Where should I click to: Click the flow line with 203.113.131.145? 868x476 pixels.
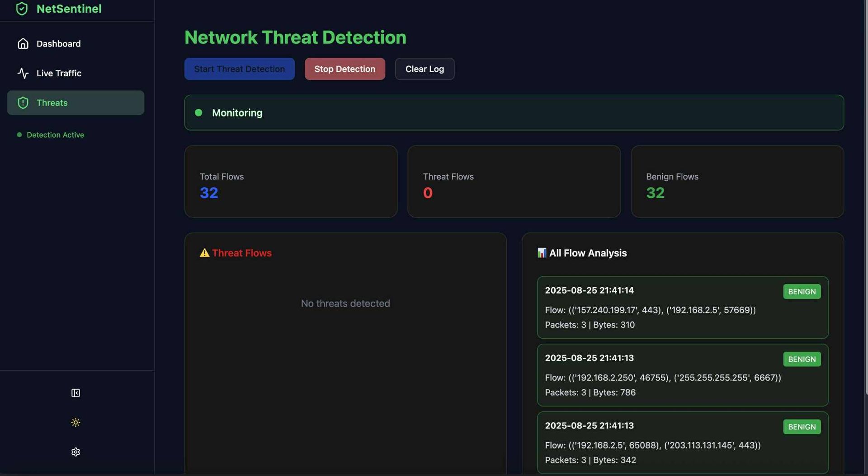coord(653,446)
